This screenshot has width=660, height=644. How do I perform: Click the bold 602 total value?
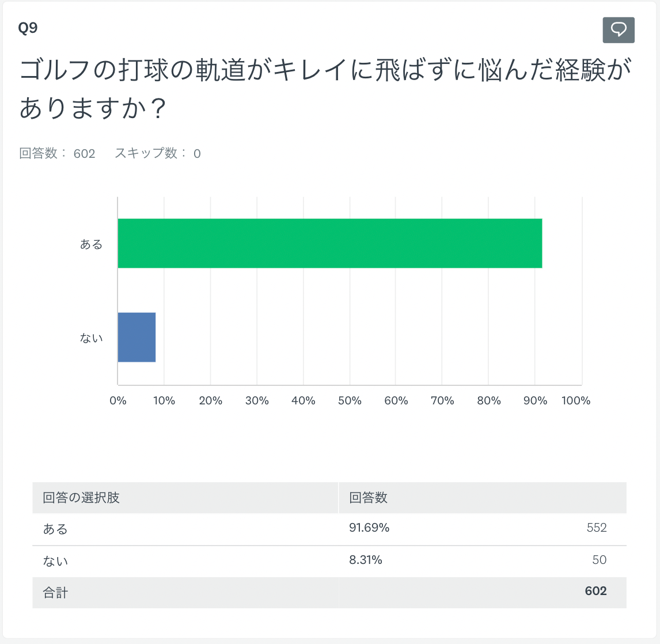[x=595, y=591]
